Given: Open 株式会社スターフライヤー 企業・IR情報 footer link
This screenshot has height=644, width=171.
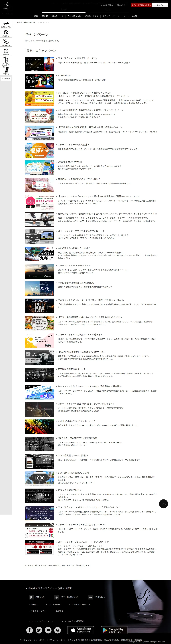Looking at the screenshot, I should click(50, 588).
